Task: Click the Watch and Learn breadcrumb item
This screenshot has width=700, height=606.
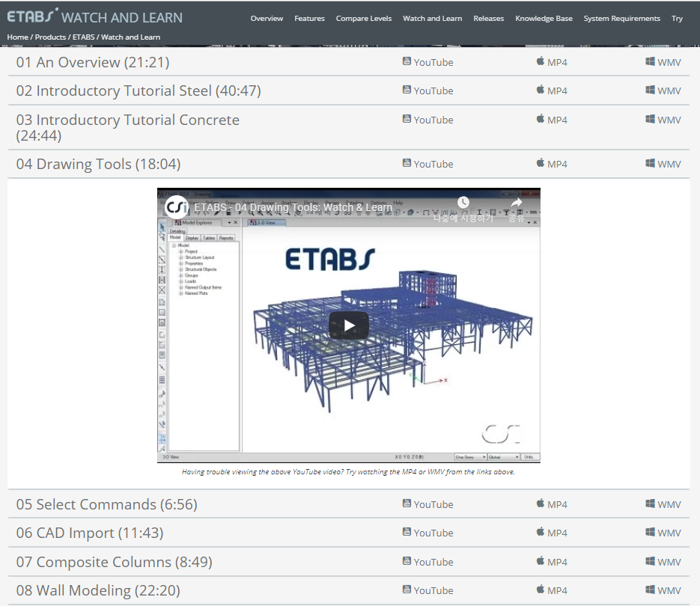Action: point(130,37)
